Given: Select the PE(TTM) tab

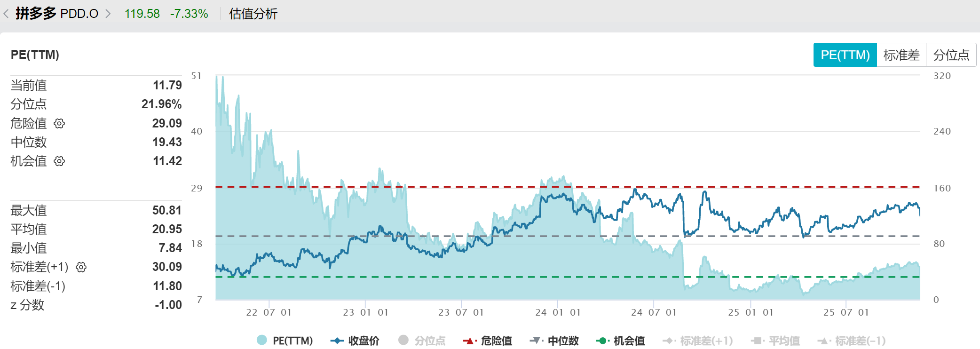Looking at the screenshot, I should 845,55.
